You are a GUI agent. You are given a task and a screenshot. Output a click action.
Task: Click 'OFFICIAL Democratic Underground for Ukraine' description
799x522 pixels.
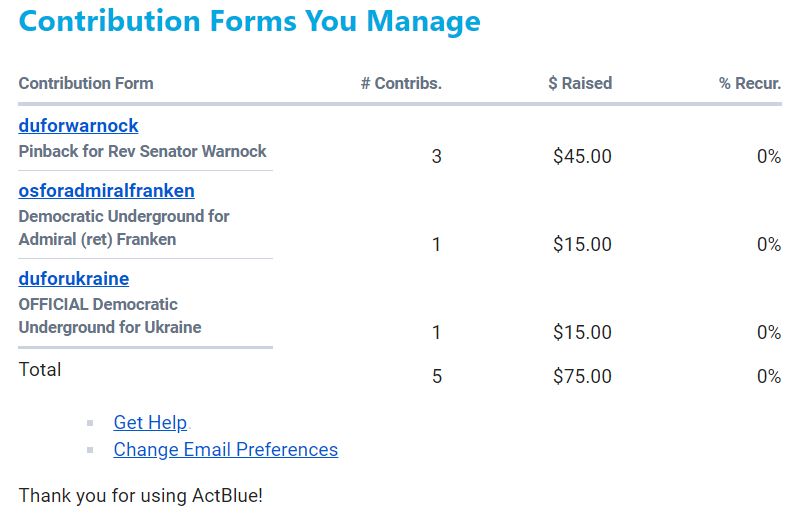(110, 316)
